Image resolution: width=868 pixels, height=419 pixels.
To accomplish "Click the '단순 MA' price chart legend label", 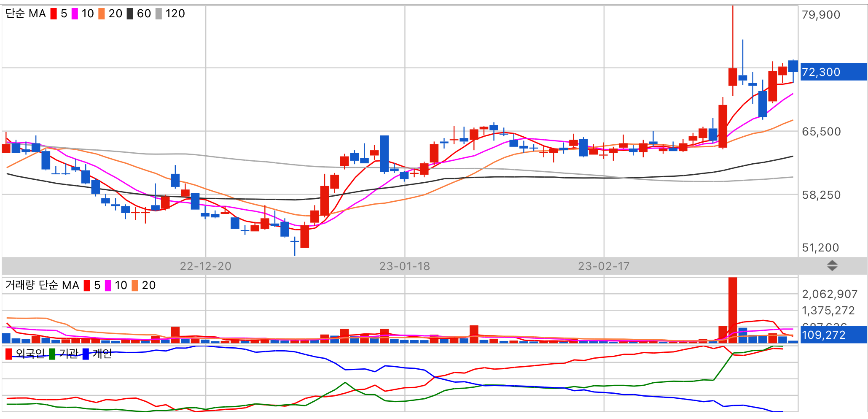I will point(26,14).
